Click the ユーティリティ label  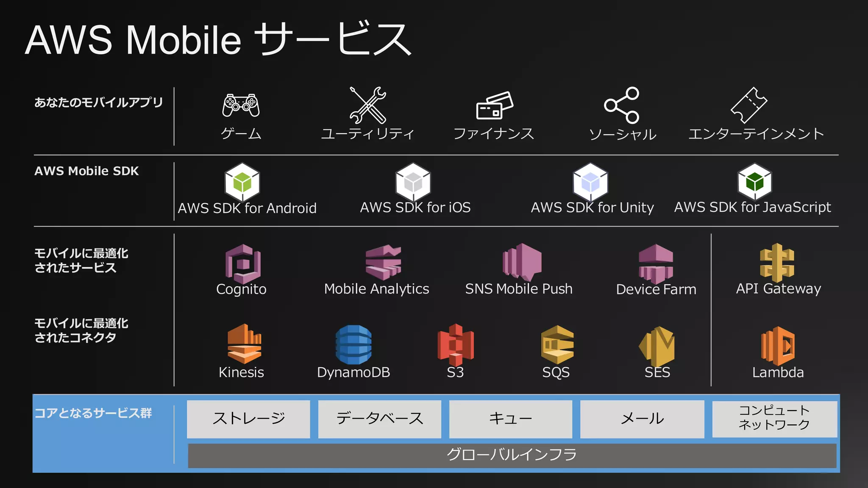[x=367, y=133]
